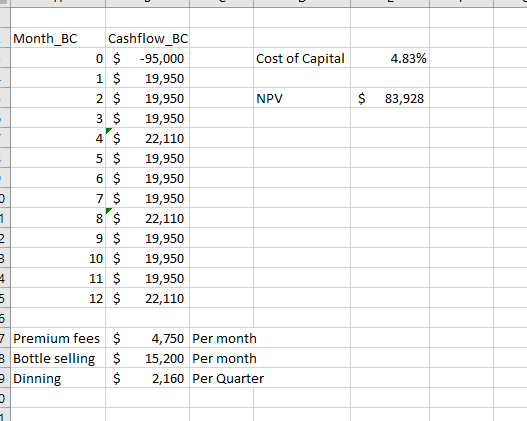527x421 pixels.
Task: Click the month number 4 cell
Action: [x=58, y=138]
